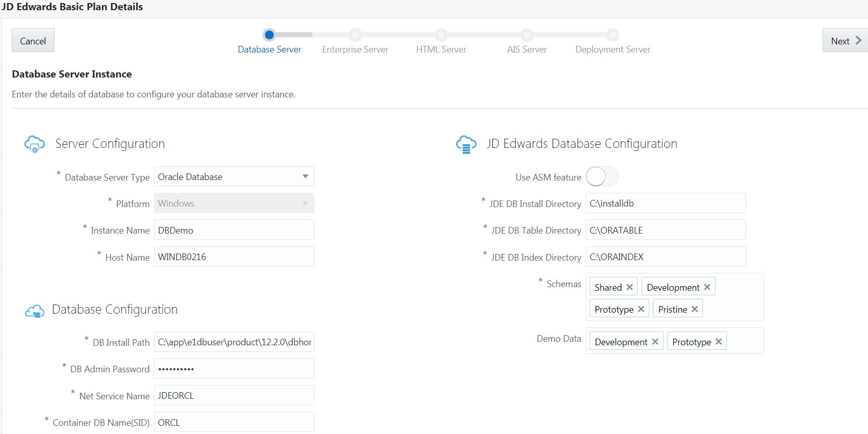This screenshot has height=434, width=868.
Task: Go to the Deployment Server step
Action: click(x=613, y=49)
